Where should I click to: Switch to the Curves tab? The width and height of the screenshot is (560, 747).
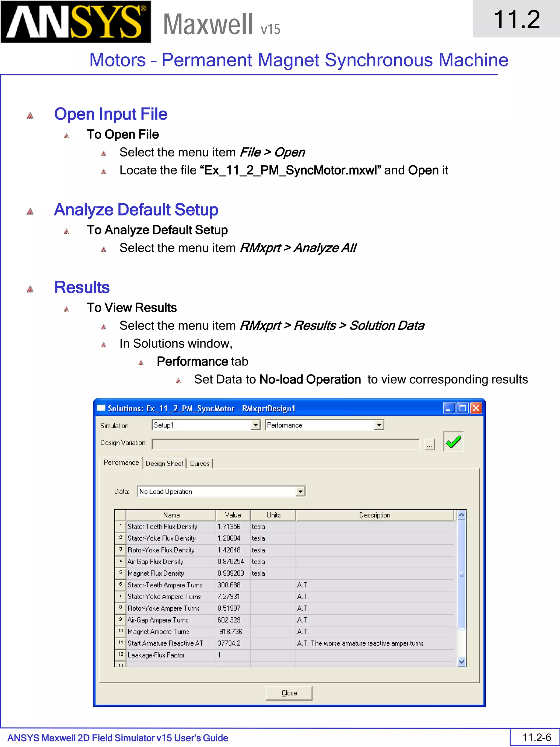(x=200, y=463)
